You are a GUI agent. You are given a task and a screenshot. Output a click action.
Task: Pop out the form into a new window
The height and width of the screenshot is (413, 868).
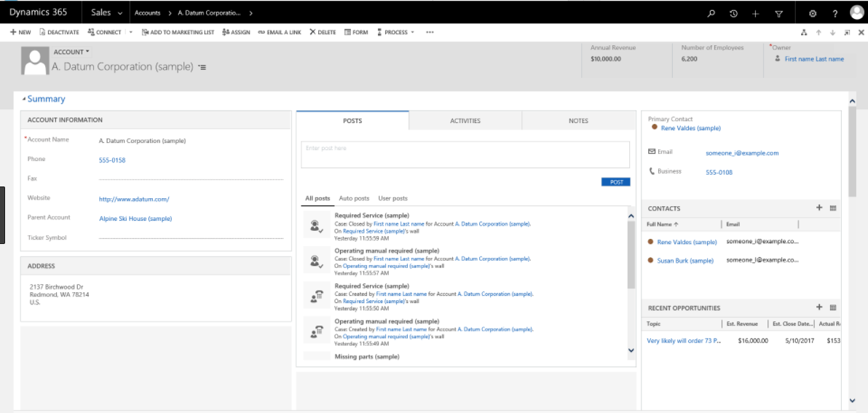coord(847,33)
